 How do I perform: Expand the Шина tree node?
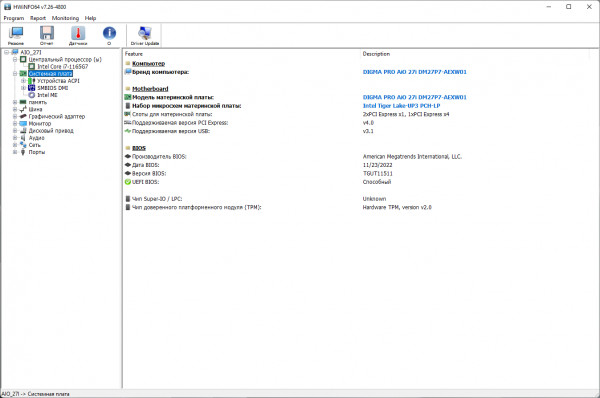[x=15, y=109]
